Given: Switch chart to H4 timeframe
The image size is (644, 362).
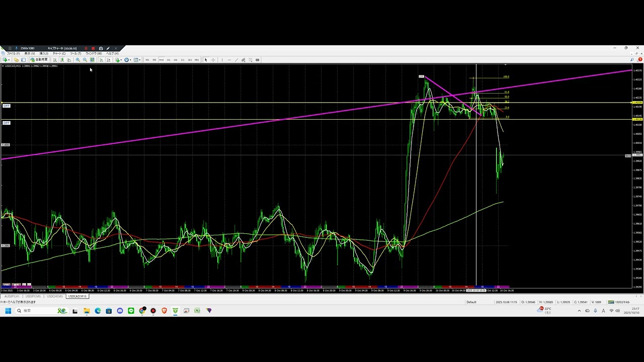Looking at the screenshot, I should click(x=175, y=60).
